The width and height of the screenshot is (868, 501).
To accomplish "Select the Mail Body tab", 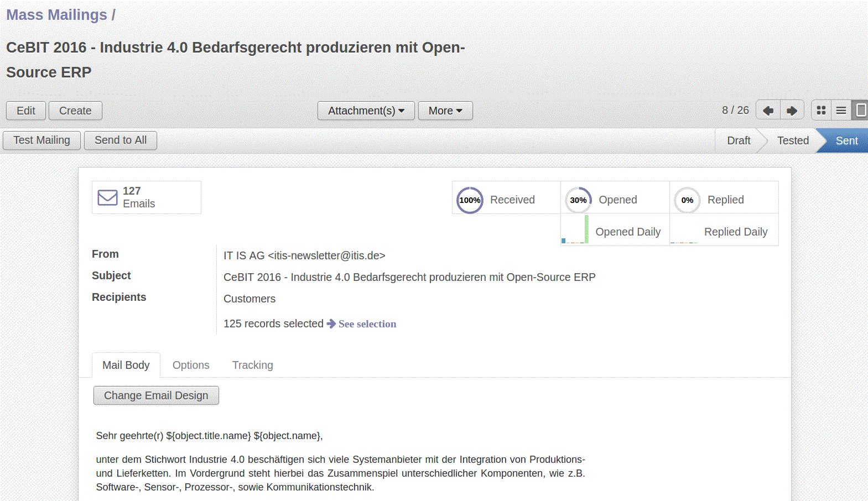I will tap(126, 365).
